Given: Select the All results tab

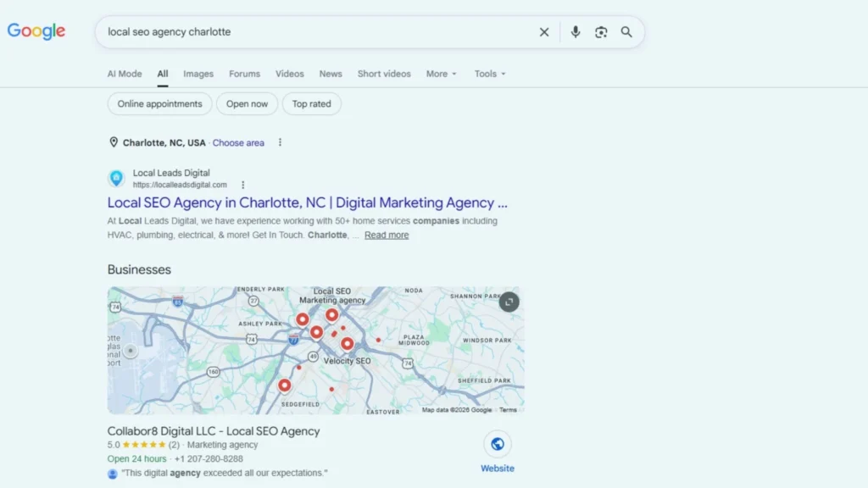Looking at the screenshot, I should 162,74.
